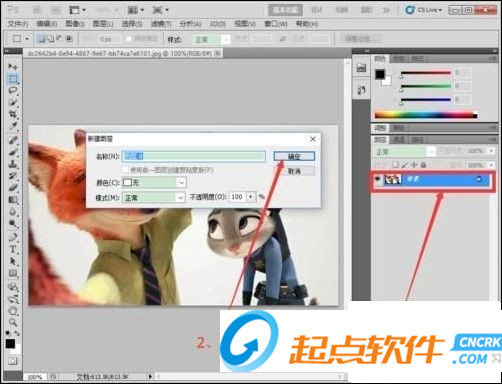Select the Move tool
502x384 pixels.
point(13,66)
